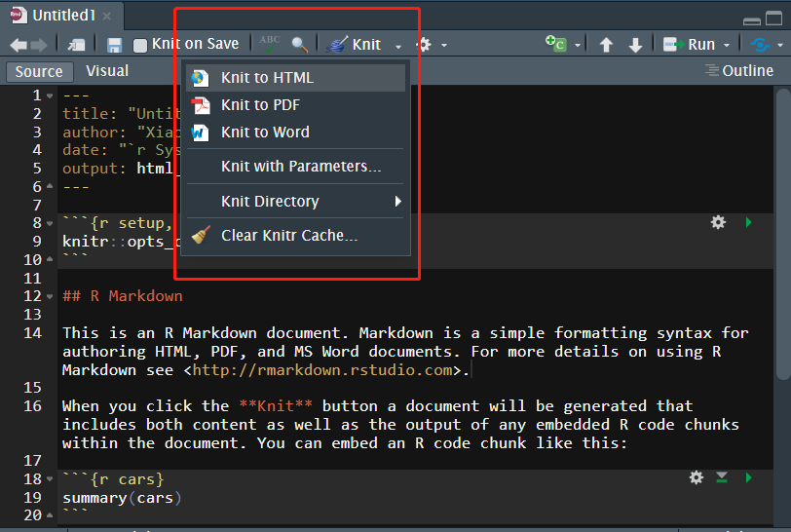791x532 pixels.
Task: Open the Knit options dropdown arrow
Action: [x=398, y=46]
